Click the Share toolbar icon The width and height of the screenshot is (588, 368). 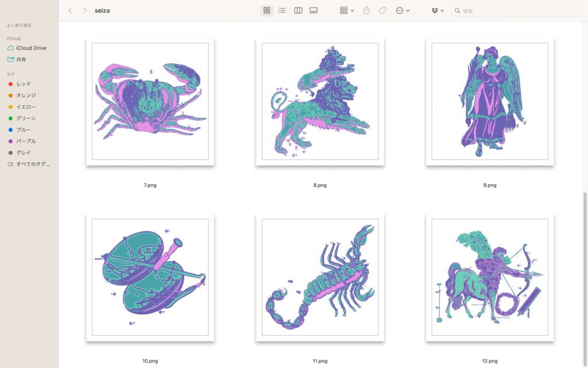(366, 10)
